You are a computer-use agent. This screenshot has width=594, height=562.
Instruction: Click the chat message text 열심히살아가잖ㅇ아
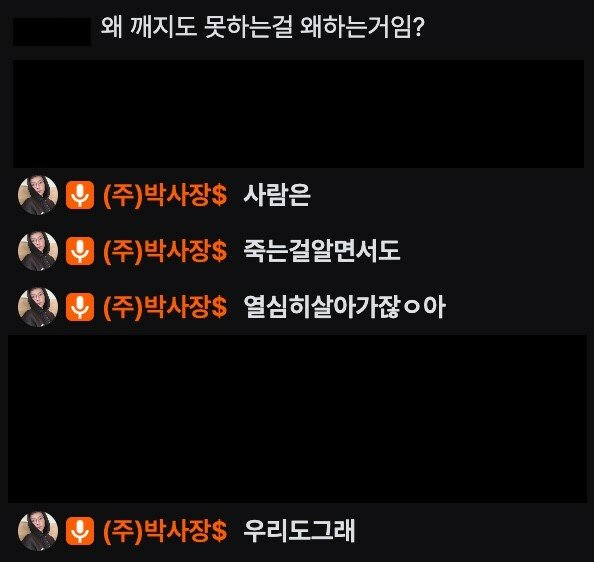click(344, 307)
